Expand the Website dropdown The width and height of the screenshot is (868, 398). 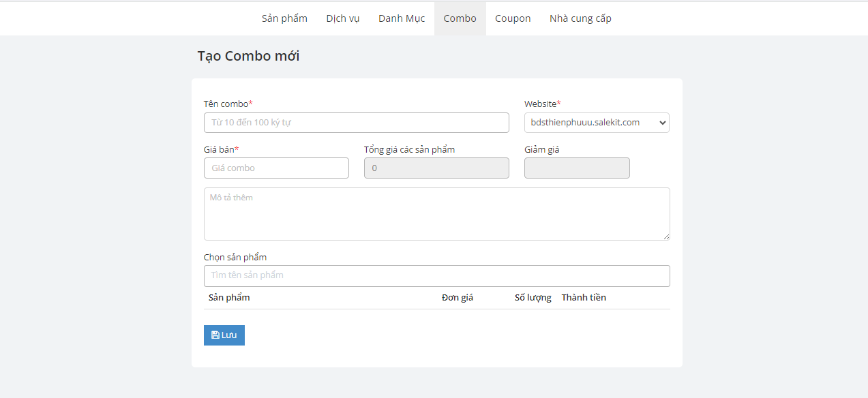coord(597,123)
